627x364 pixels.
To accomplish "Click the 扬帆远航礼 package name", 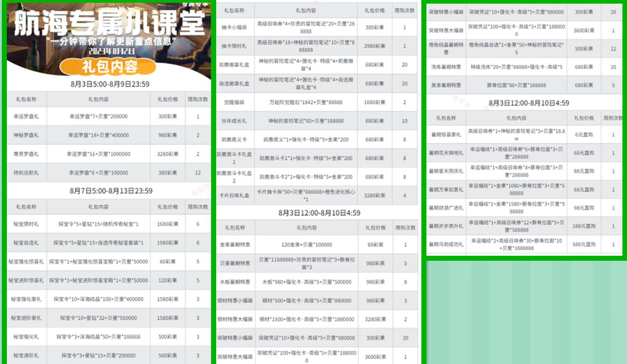I will tap(27, 173).
